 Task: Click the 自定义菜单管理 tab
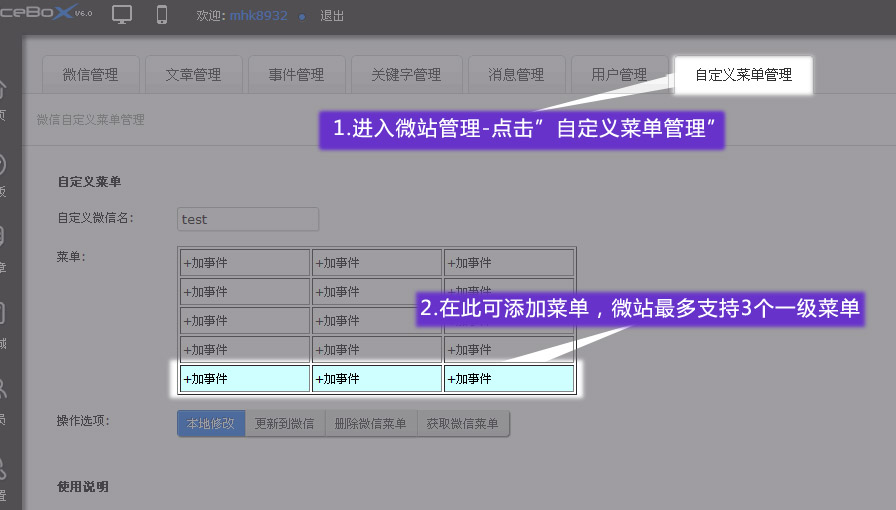pyautogui.click(x=743, y=75)
